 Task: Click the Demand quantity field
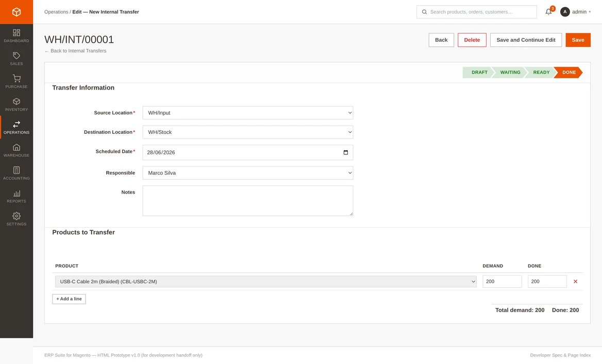502,282
